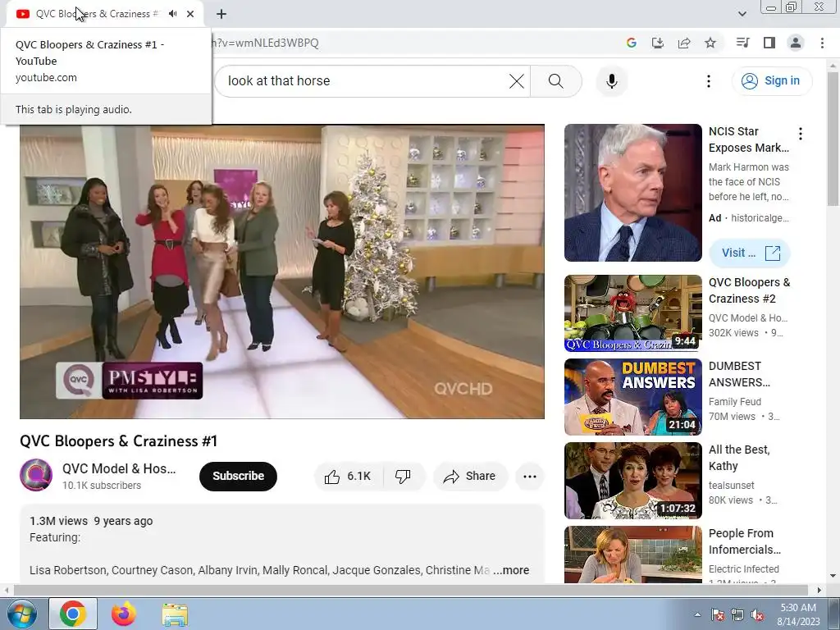Open the QVC Model channel avatar
The width and height of the screenshot is (840, 630).
pos(36,475)
